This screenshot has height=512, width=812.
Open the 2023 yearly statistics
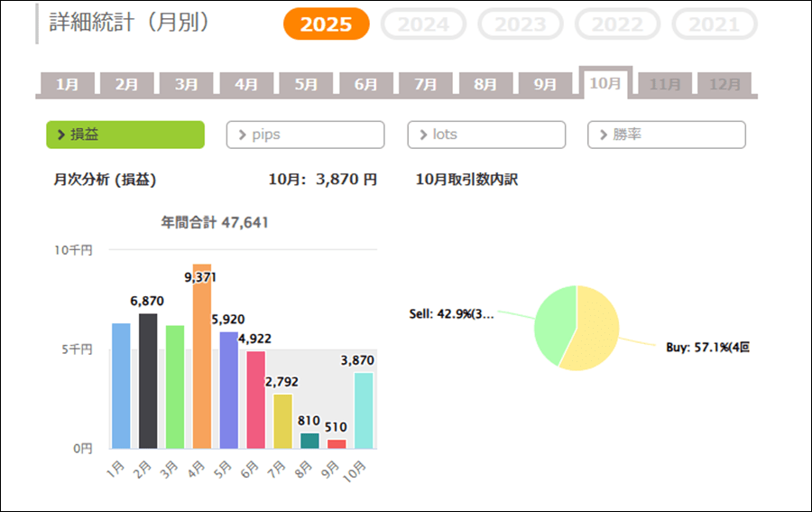[520, 24]
